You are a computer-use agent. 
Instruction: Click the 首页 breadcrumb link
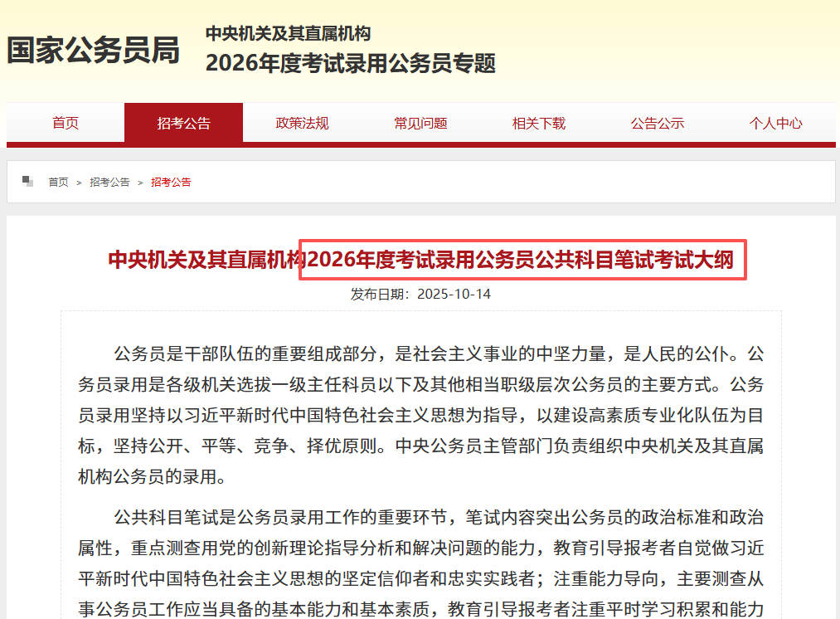tap(58, 182)
